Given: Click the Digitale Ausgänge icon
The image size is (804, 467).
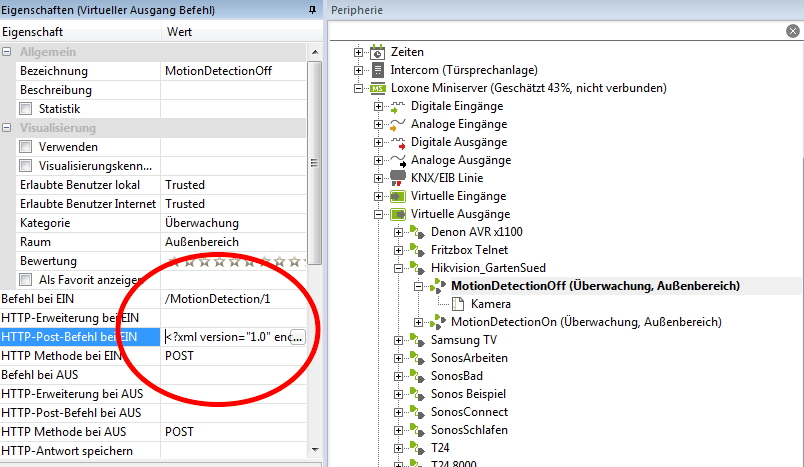Looking at the screenshot, I should (397, 142).
